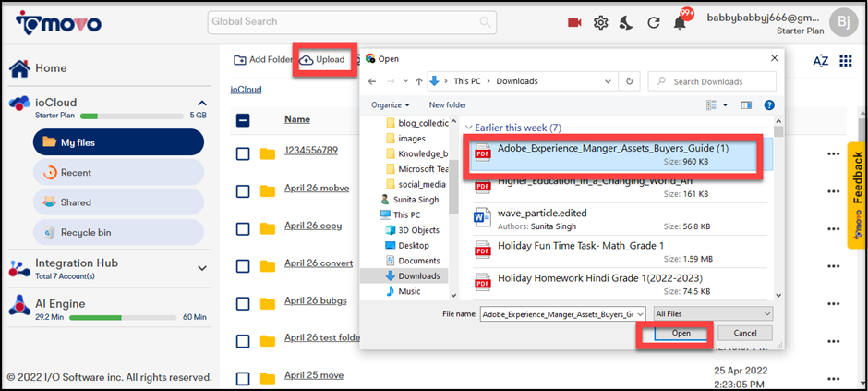Click the A-Z sort icon

[820, 61]
